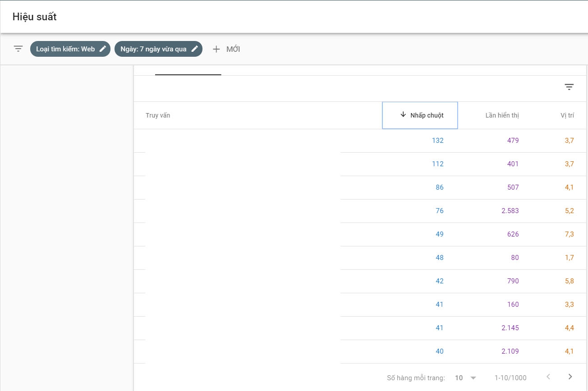Select the position value 4,4
The width and height of the screenshot is (588, 391).
pyautogui.click(x=570, y=328)
